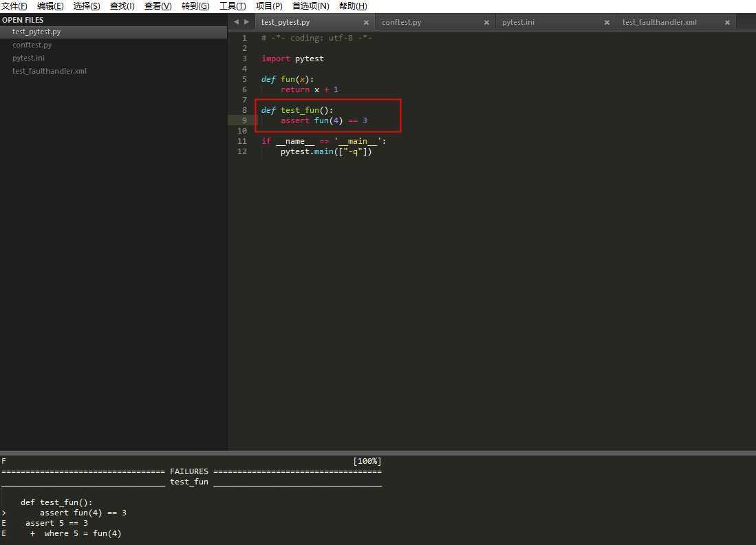This screenshot has height=545, width=756.
Task: Click the 'def fun(x):' code line
Action: (x=288, y=80)
